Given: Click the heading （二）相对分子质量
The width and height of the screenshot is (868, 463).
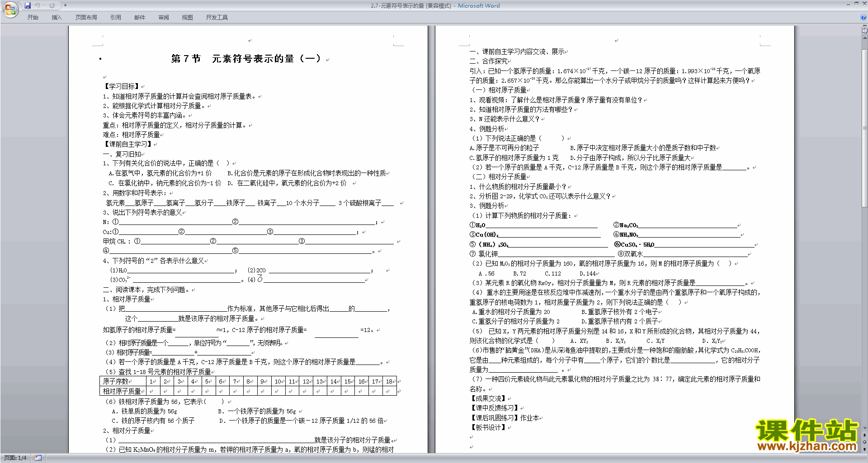Looking at the screenshot, I should pyautogui.click(x=499, y=177).
